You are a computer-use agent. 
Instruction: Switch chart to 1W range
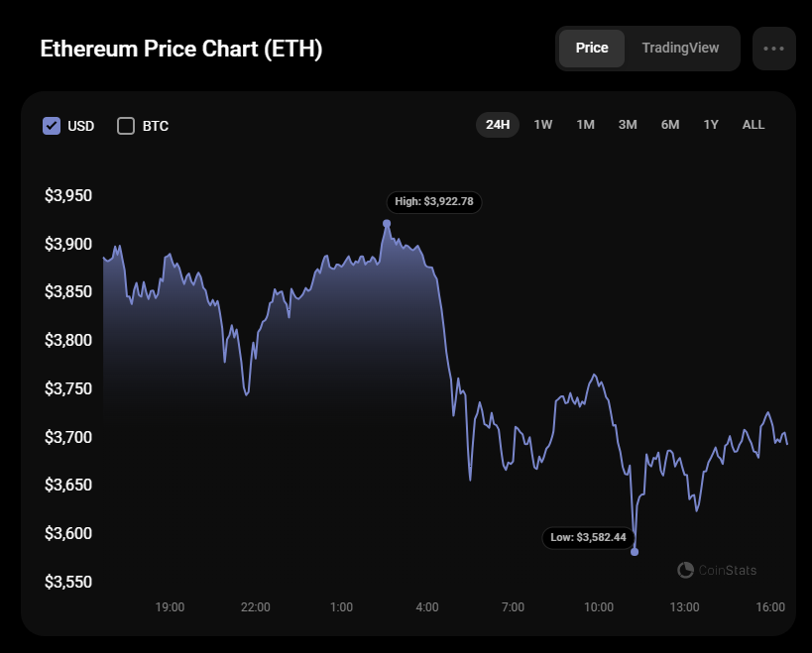543,124
